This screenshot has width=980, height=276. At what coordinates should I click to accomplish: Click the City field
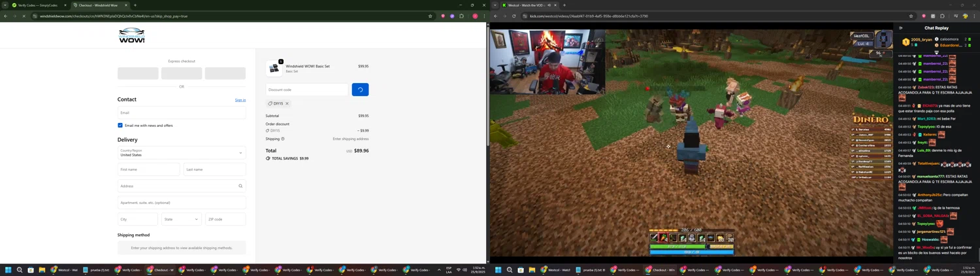(x=138, y=219)
